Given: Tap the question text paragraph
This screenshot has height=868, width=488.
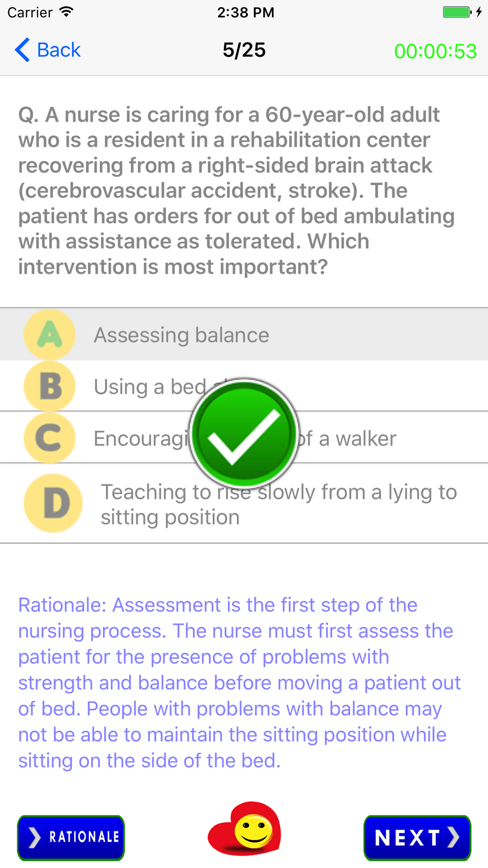Looking at the screenshot, I should pyautogui.click(x=237, y=191).
